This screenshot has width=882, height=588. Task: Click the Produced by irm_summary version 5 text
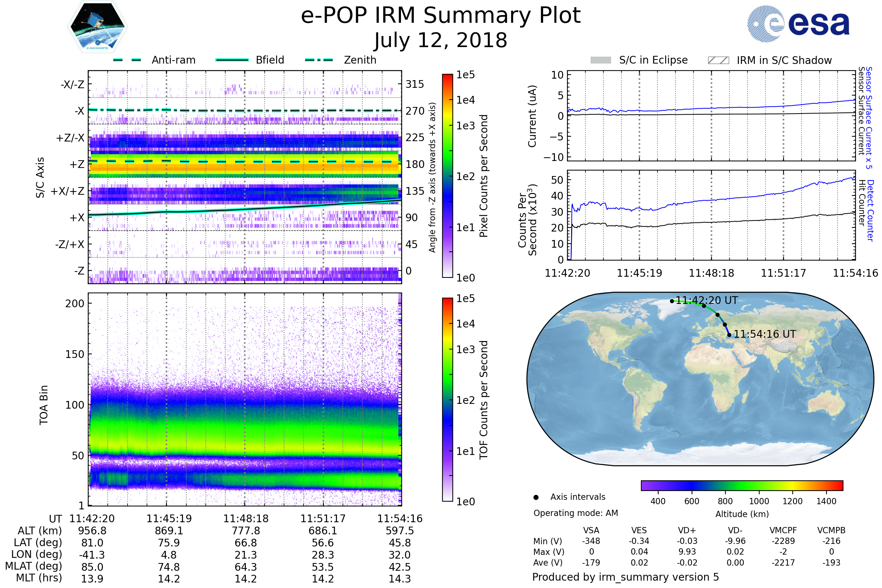625,577
